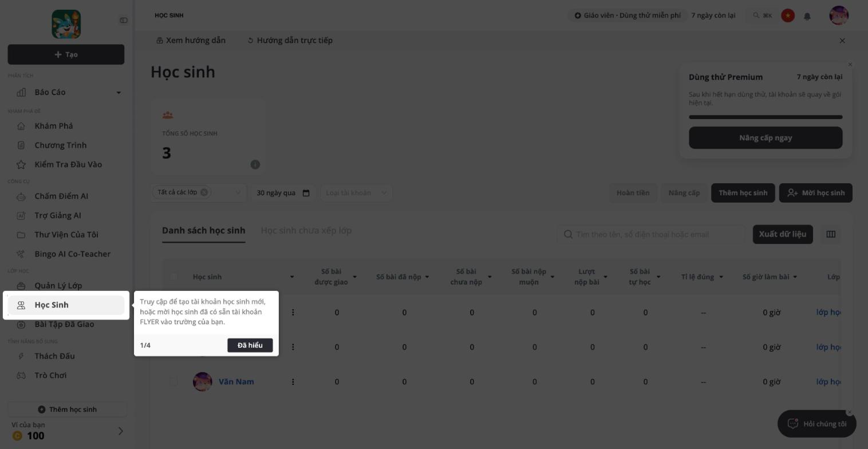Collapse the sidebar with the panel icon

pyautogui.click(x=124, y=21)
